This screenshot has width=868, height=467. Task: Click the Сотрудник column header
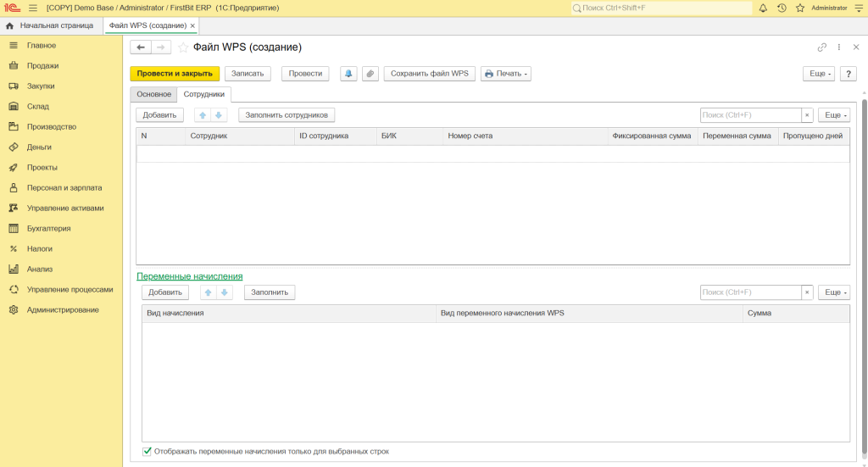[240, 136]
